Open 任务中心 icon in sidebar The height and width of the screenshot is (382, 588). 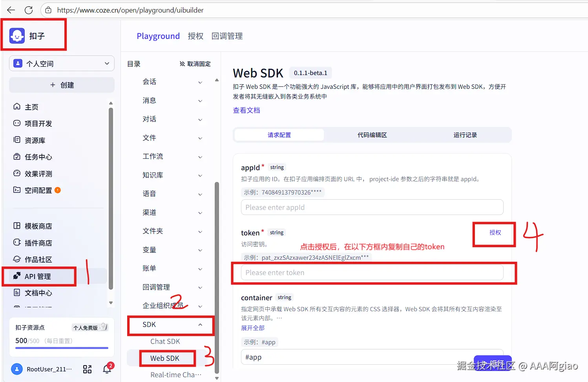coord(17,156)
